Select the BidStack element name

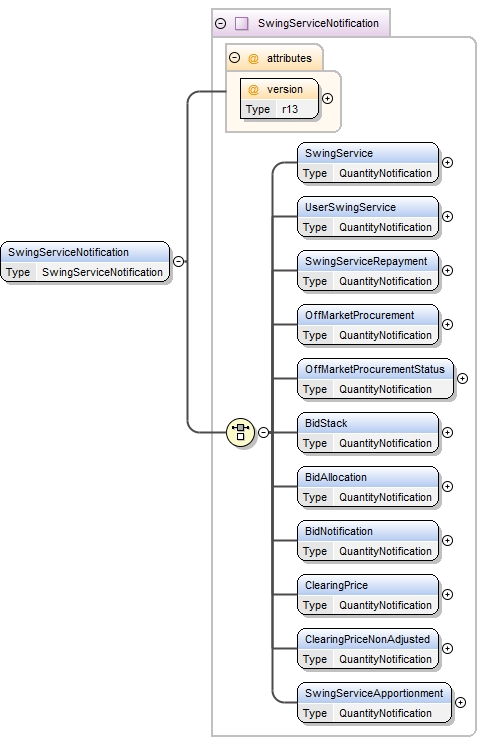coord(326,423)
